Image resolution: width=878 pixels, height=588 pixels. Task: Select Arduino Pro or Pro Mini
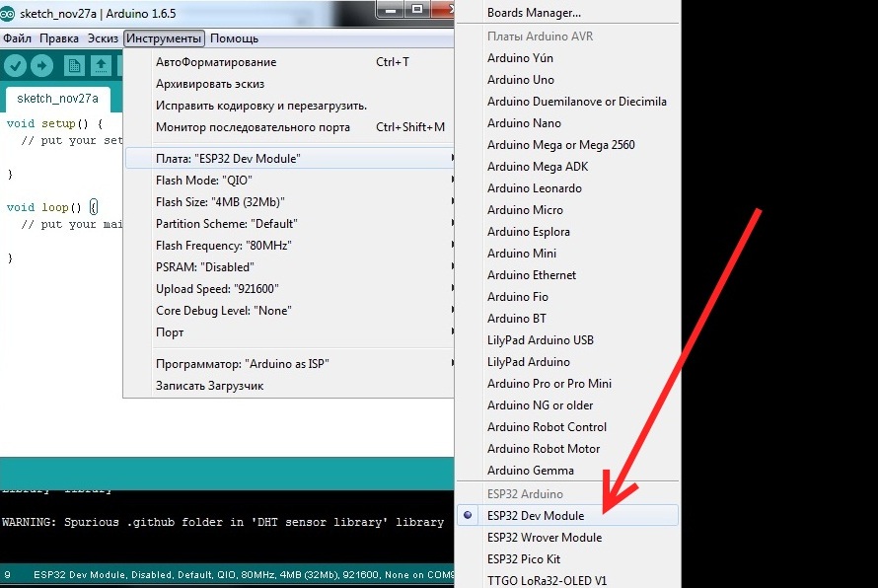point(567,384)
